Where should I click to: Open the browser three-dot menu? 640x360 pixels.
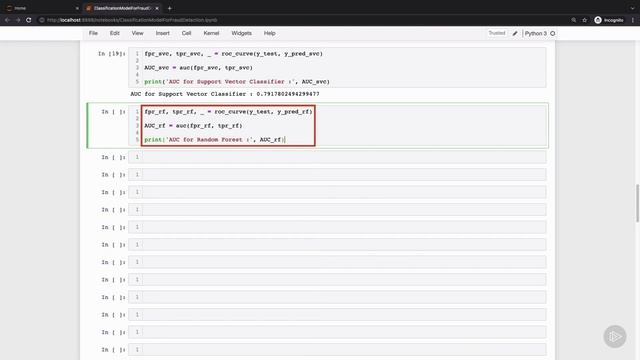[633, 20]
